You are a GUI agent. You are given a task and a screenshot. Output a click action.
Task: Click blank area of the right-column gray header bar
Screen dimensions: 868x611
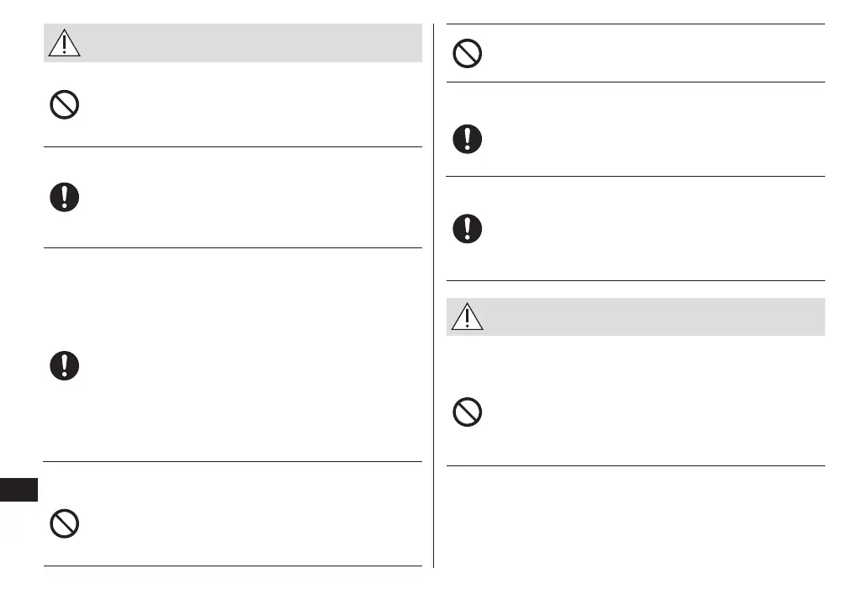click(x=656, y=317)
